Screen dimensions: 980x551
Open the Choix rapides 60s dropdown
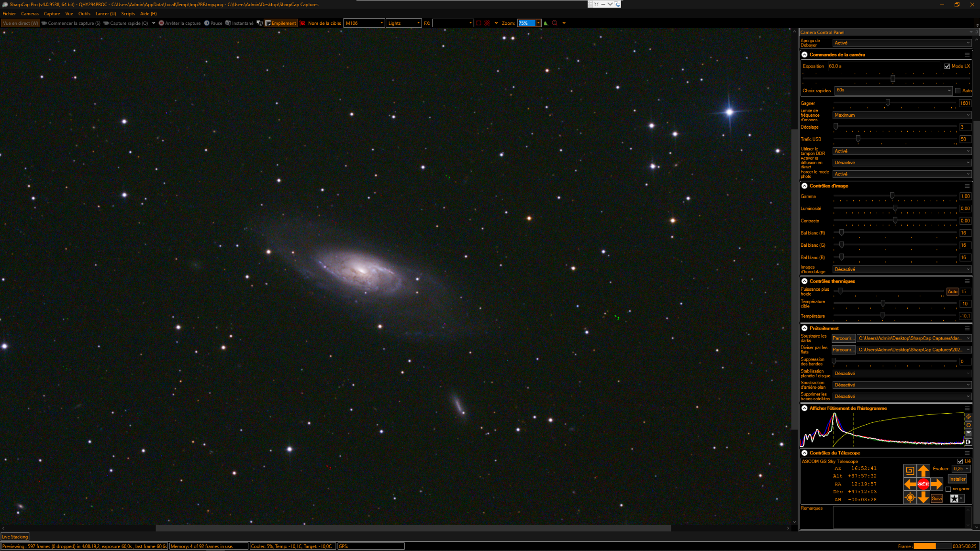[893, 90]
